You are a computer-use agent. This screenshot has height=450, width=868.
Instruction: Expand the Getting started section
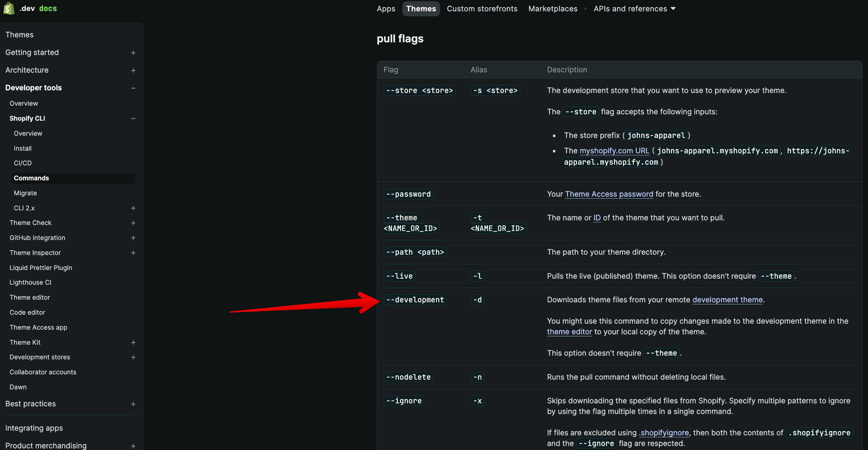[x=133, y=53]
